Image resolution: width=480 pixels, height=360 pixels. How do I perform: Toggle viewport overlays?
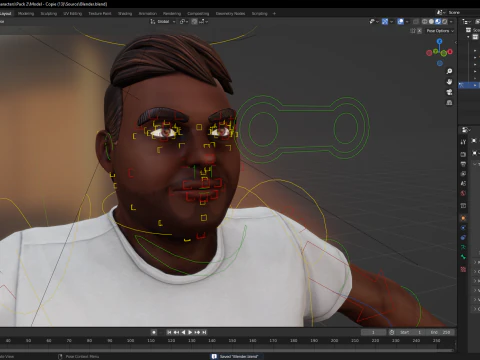(401, 21)
